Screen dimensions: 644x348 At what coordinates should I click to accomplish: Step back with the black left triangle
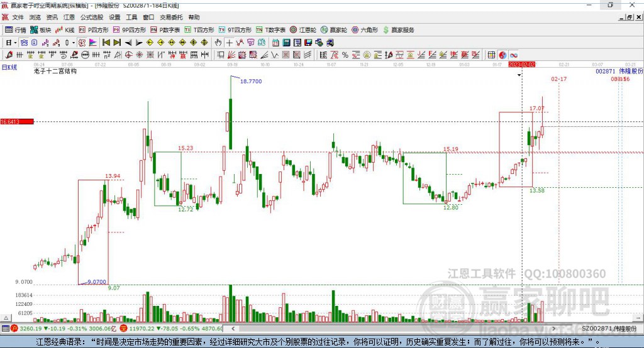point(128,43)
